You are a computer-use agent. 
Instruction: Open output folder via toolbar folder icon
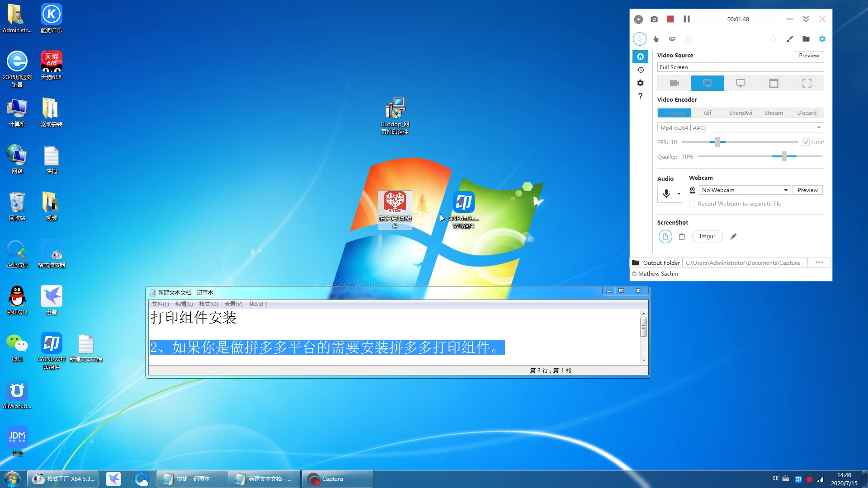pos(806,39)
